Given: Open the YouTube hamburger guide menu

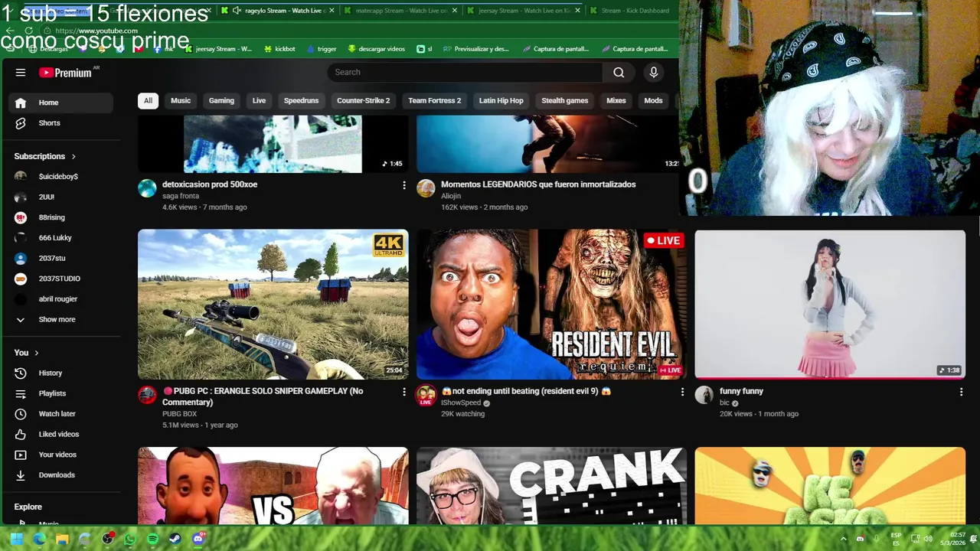Looking at the screenshot, I should 21,73.
